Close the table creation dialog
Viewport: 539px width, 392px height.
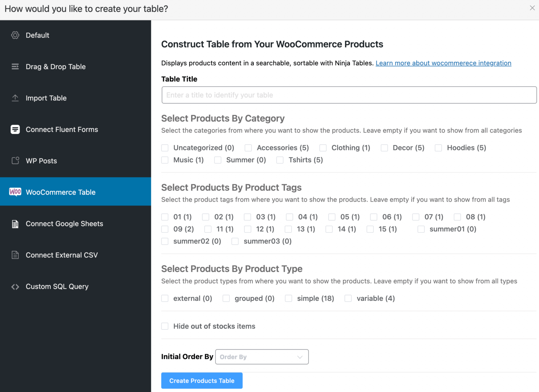click(532, 8)
